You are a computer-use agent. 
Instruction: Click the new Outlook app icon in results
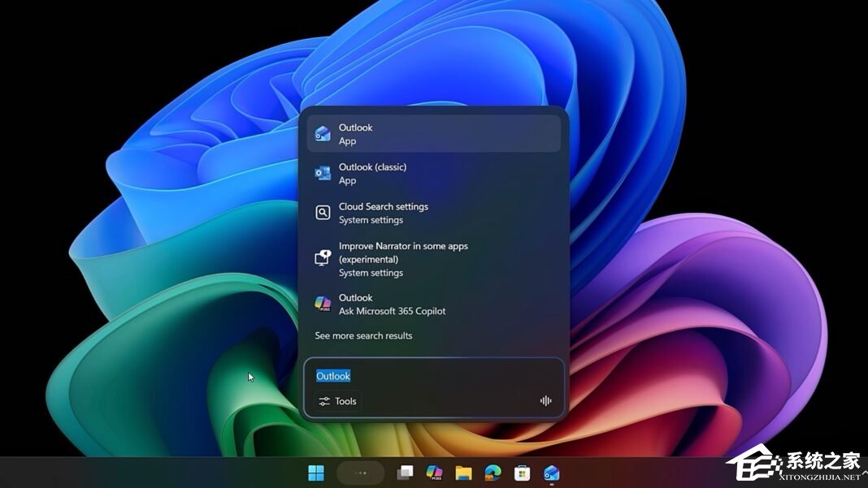tap(323, 134)
